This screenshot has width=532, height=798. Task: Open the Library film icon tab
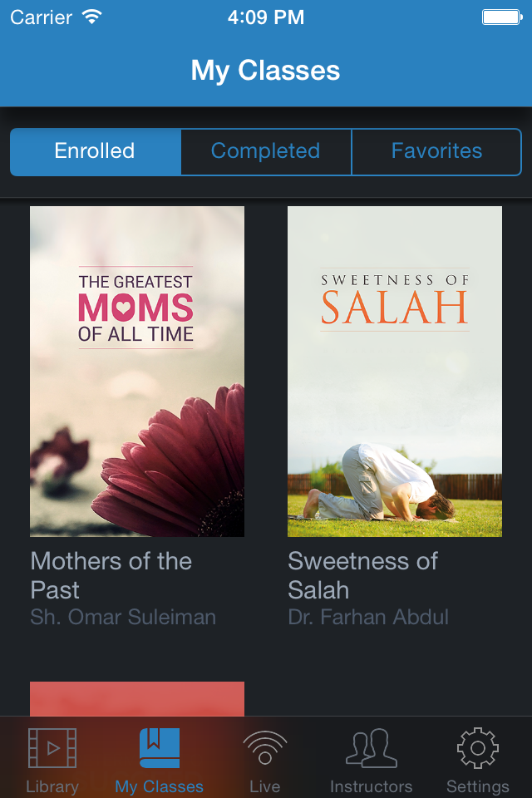point(52,748)
